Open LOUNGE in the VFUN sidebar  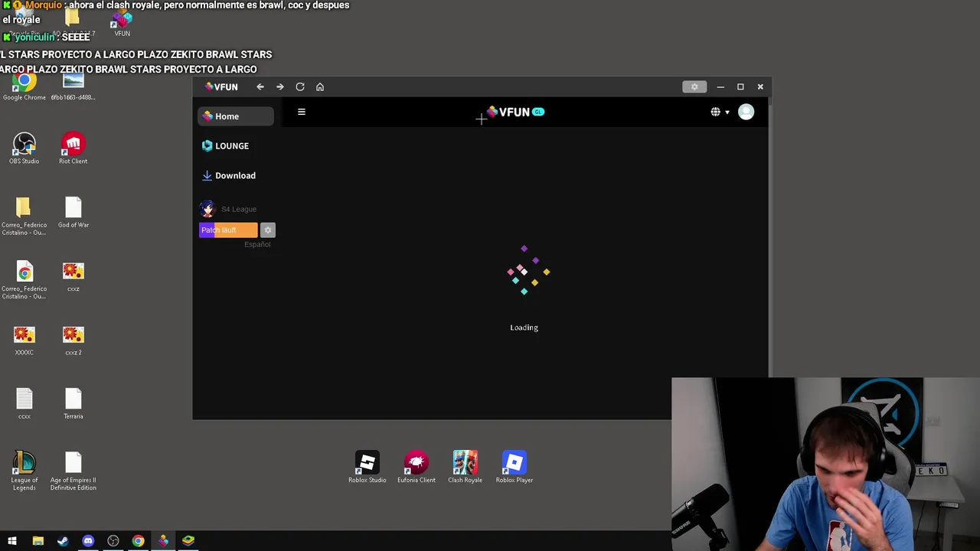(225, 145)
